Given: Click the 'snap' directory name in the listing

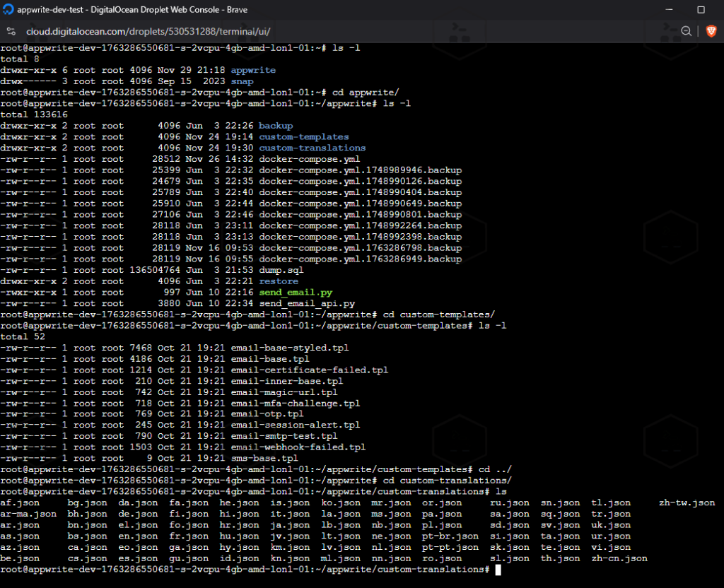Looking at the screenshot, I should tap(242, 81).
